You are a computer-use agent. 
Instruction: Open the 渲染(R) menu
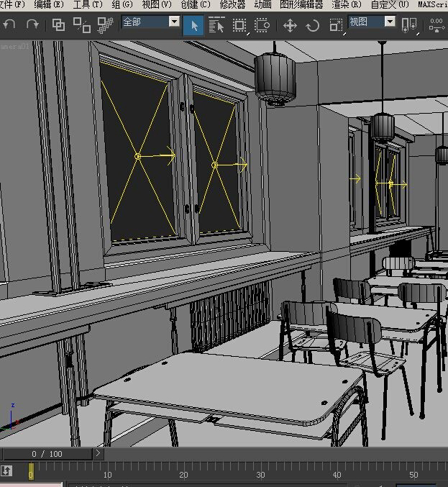(347, 4)
